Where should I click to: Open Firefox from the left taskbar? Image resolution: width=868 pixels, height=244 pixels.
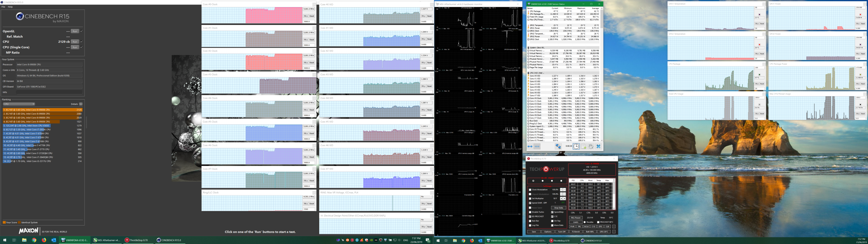pos(44,240)
